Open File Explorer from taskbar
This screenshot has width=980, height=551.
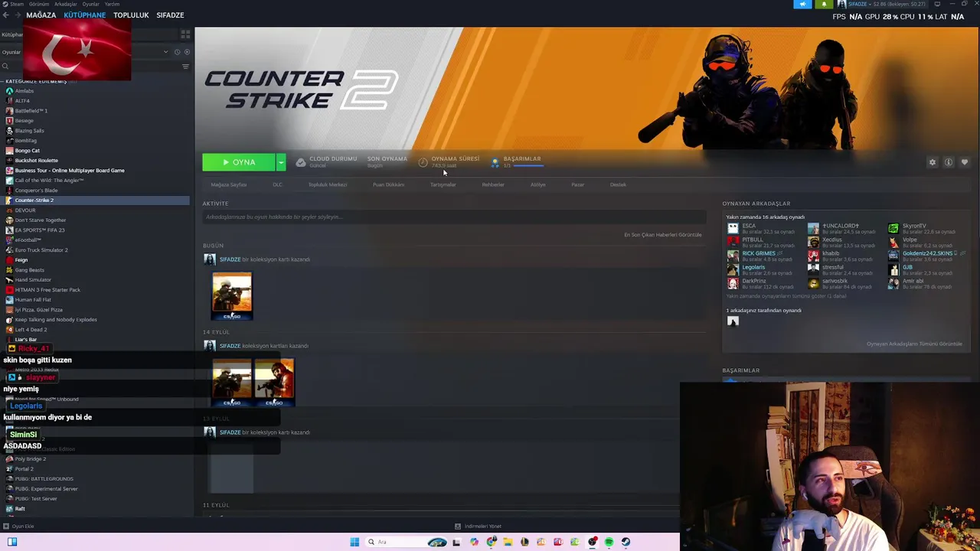pos(508,543)
